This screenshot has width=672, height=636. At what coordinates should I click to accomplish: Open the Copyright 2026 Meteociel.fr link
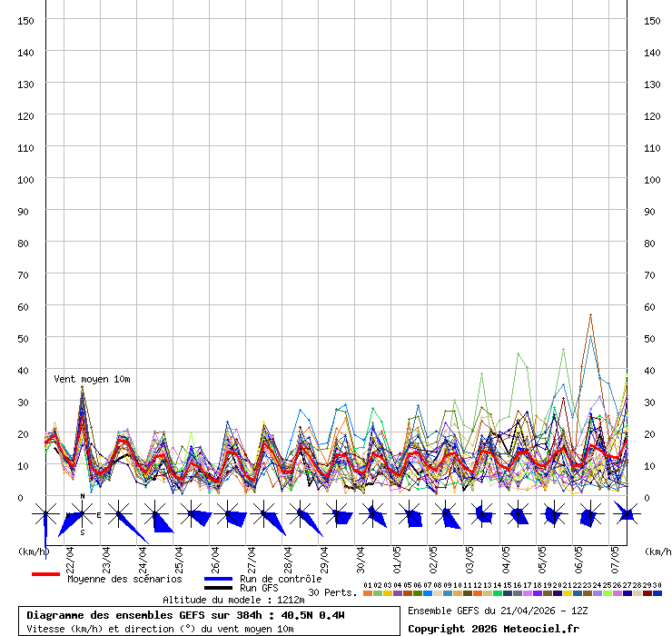point(492,628)
